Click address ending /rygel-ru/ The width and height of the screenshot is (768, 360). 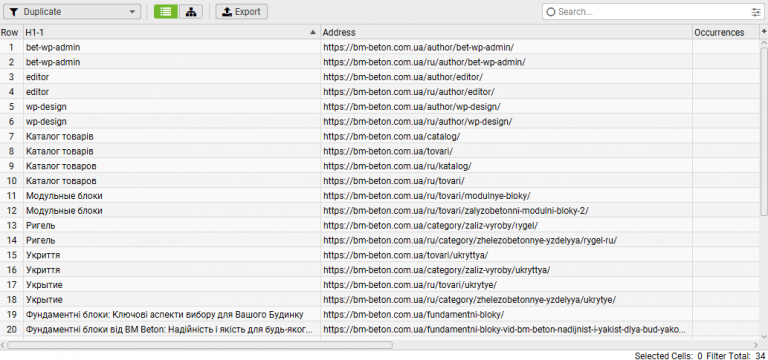tap(506, 240)
